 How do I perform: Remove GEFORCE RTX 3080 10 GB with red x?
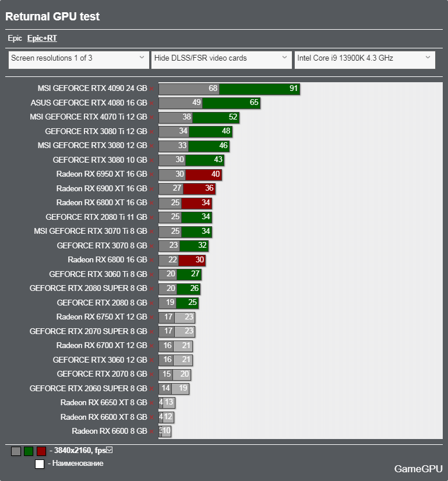[151, 160]
